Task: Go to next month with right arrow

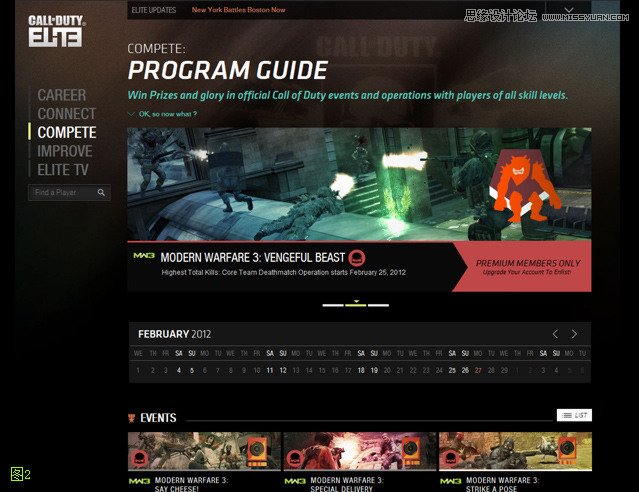Action: coord(574,334)
